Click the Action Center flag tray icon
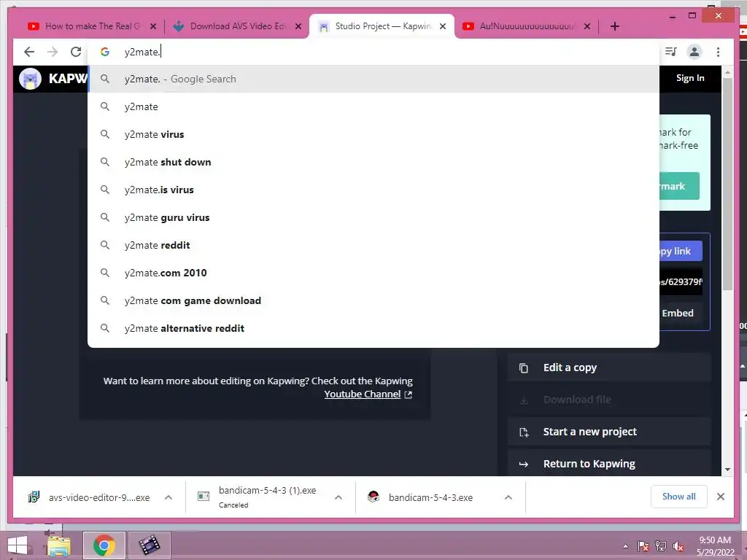The width and height of the screenshot is (747, 560). click(x=643, y=546)
